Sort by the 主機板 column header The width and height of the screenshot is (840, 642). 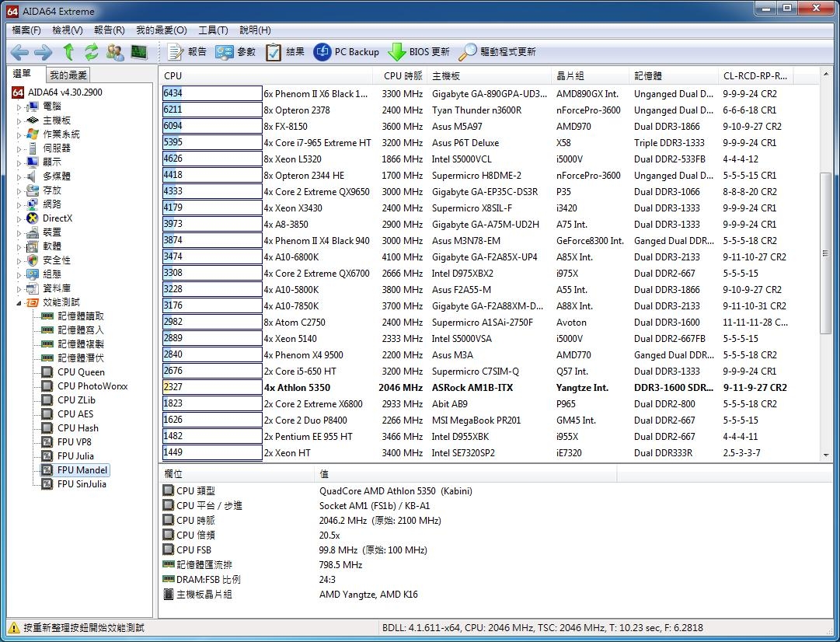pyautogui.click(x=490, y=76)
